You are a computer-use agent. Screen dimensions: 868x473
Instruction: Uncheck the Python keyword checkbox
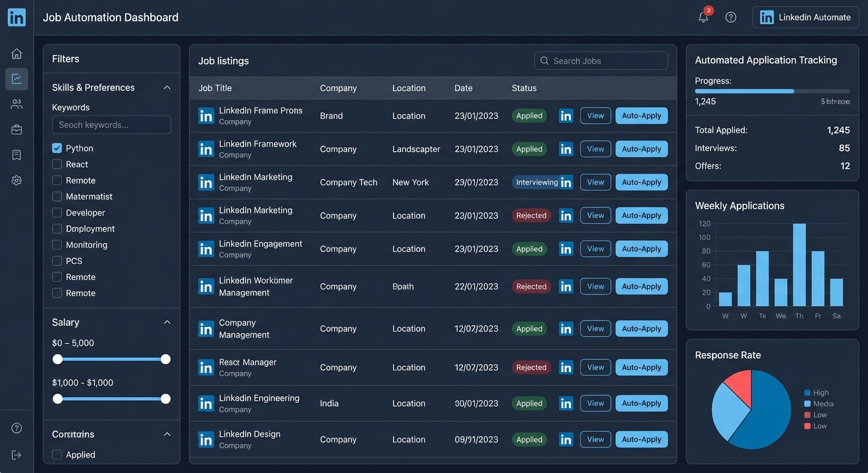click(57, 148)
